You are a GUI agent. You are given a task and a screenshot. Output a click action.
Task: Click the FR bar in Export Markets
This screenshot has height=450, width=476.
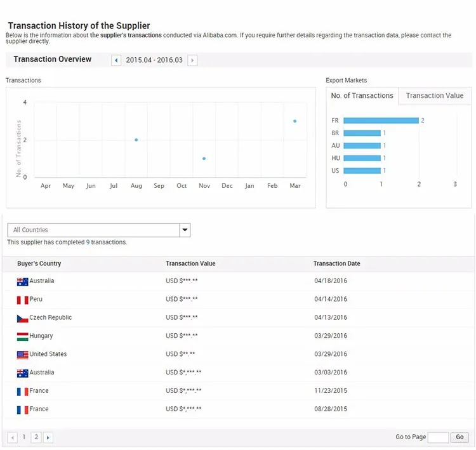[x=380, y=121]
